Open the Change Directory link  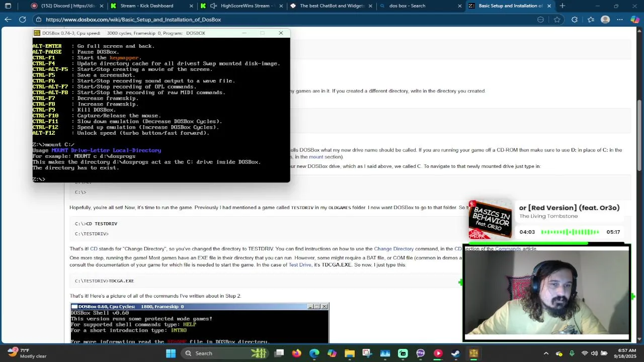point(393,249)
